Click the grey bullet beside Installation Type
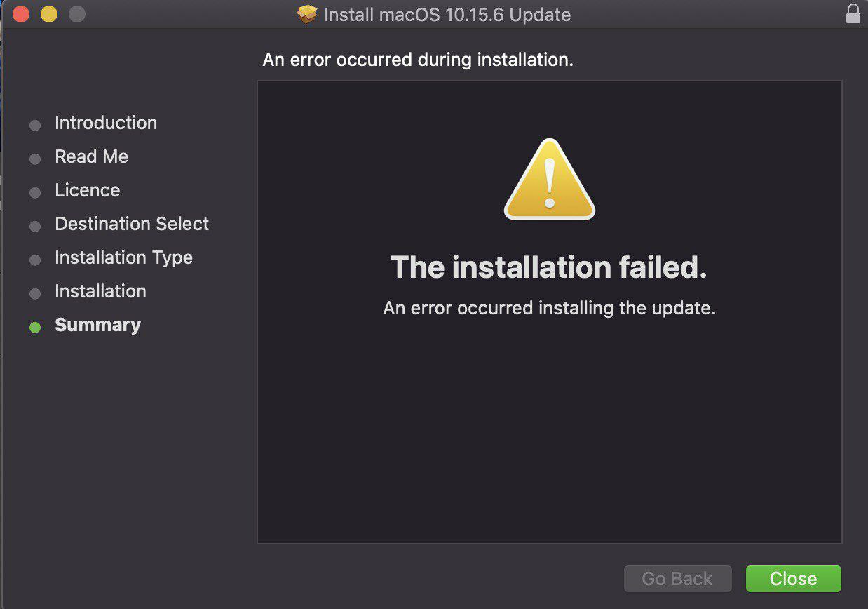Image resolution: width=868 pixels, height=609 pixels. (35, 260)
